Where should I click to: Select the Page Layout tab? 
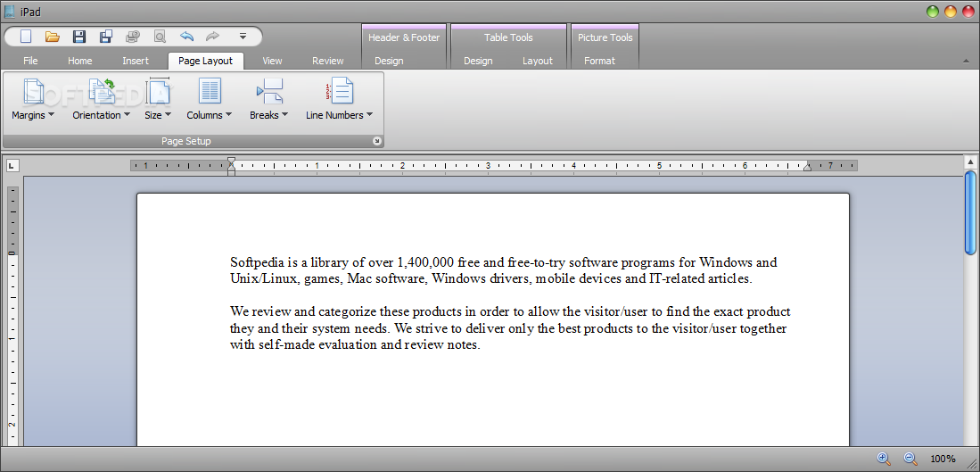[206, 61]
